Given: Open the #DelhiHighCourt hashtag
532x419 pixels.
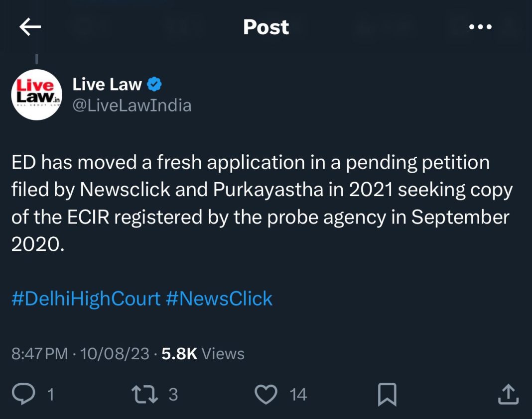Looking at the screenshot, I should [x=86, y=299].
